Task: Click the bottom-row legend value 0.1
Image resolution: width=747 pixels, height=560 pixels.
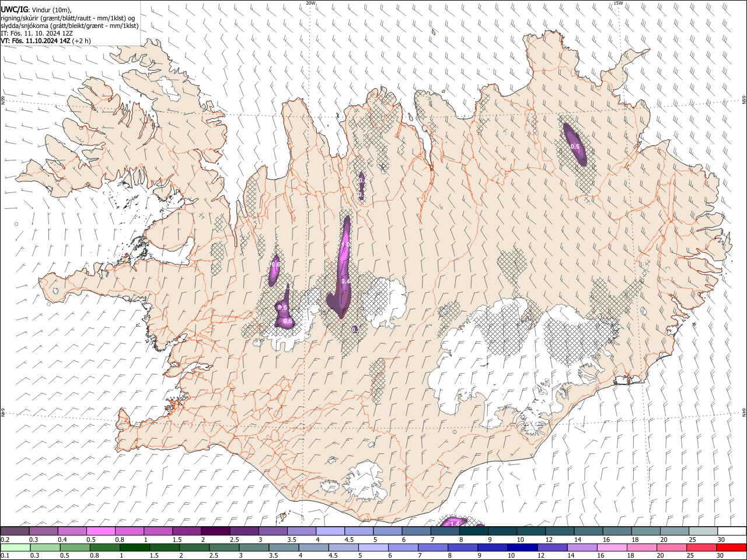Action: click(5, 555)
